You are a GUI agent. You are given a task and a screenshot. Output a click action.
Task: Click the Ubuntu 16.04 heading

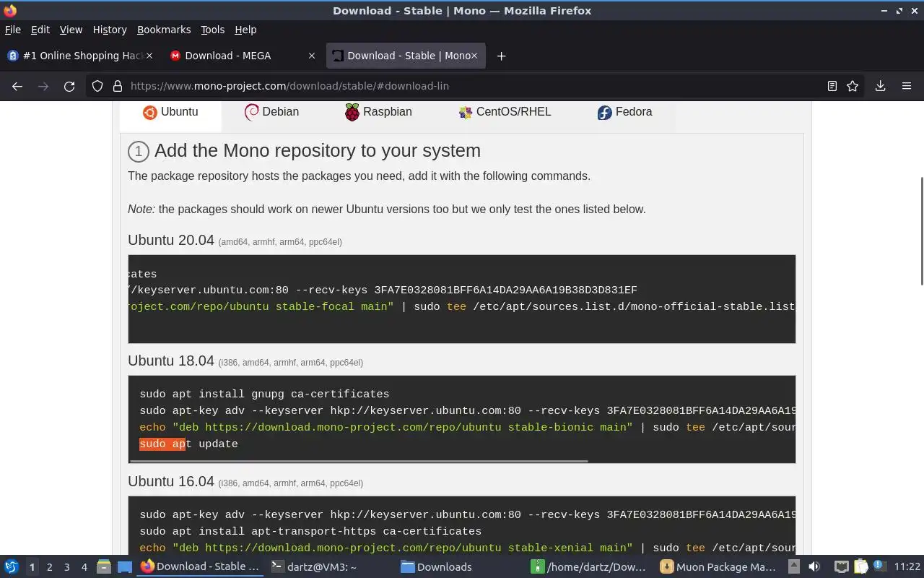click(x=171, y=481)
